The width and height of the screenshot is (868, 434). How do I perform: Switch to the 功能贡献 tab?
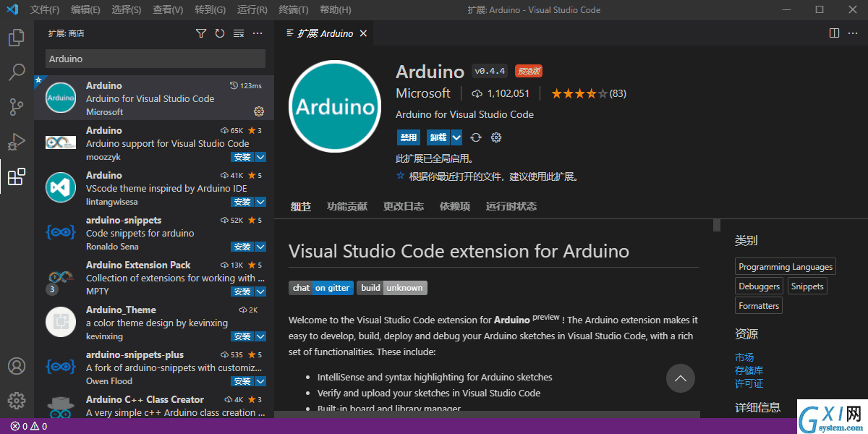click(347, 206)
